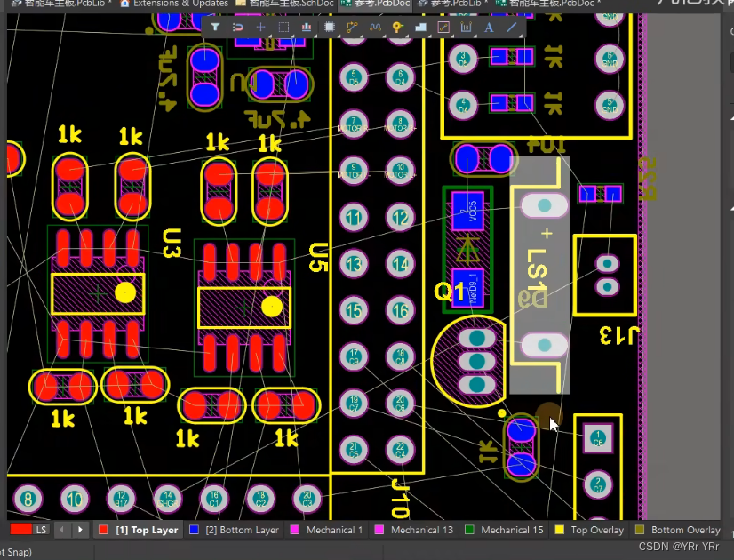
Task: Open the 智能车主板.SchDoc document tab
Action: [285, 4]
